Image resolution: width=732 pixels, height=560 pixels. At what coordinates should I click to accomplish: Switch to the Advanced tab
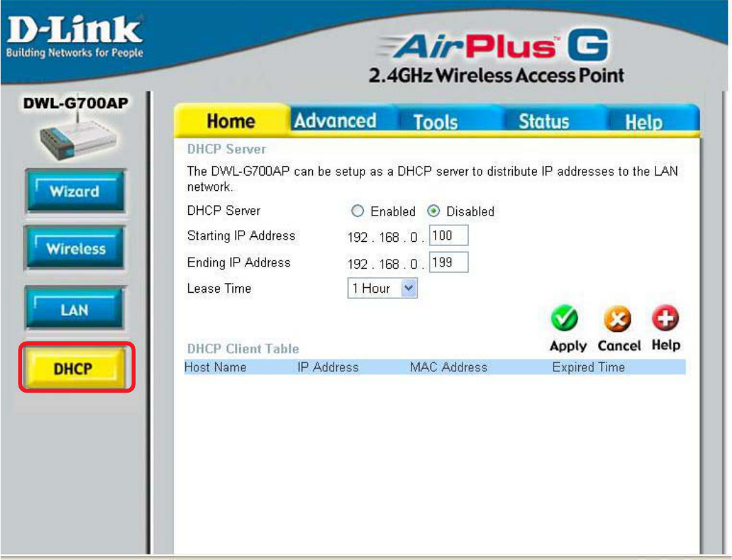(335, 121)
